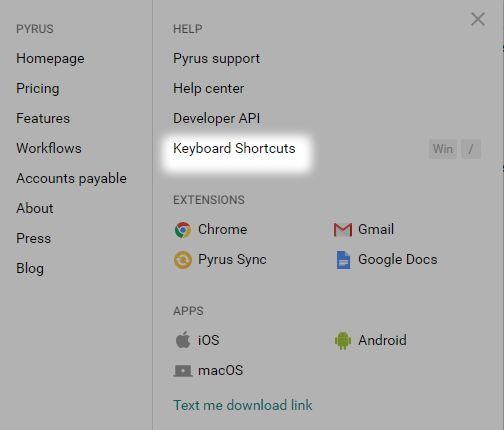Select the macOS app label

(x=221, y=371)
